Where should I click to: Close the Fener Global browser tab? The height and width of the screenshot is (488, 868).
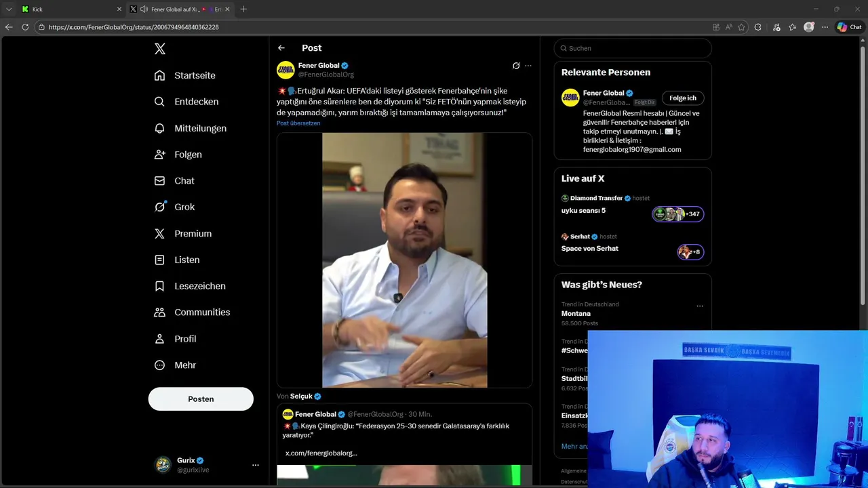228,9
